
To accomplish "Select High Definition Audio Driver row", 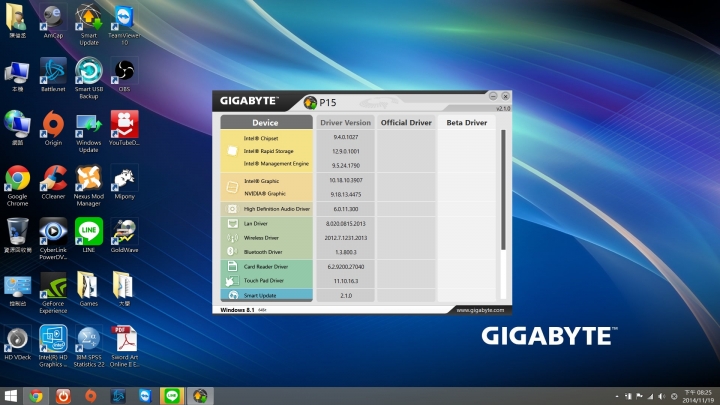I will (266, 209).
